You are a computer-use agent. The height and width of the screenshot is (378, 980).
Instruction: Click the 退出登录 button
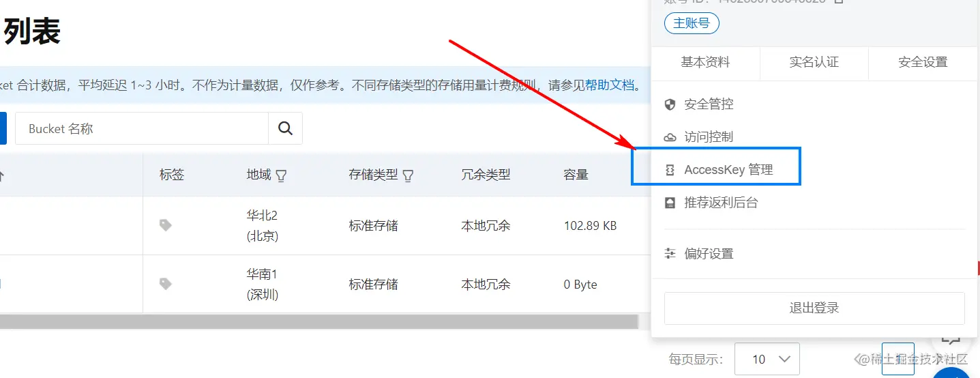click(814, 308)
